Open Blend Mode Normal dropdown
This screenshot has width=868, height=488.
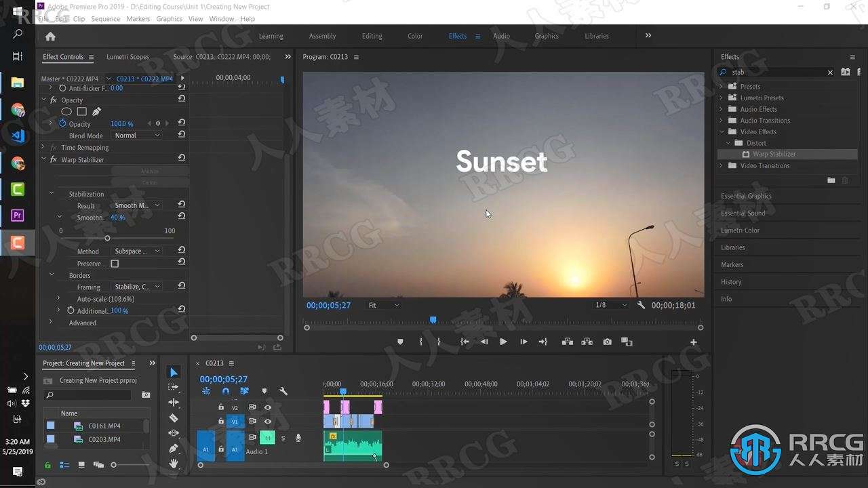coord(136,136)
